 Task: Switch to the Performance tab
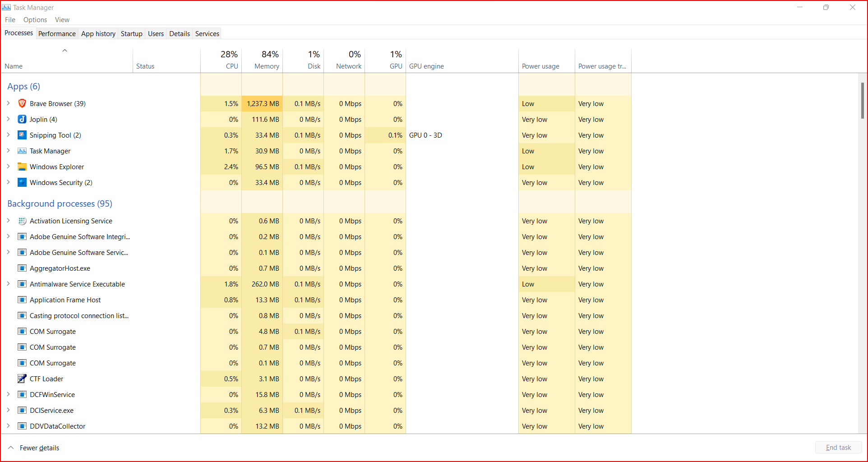tap(57, 33)
